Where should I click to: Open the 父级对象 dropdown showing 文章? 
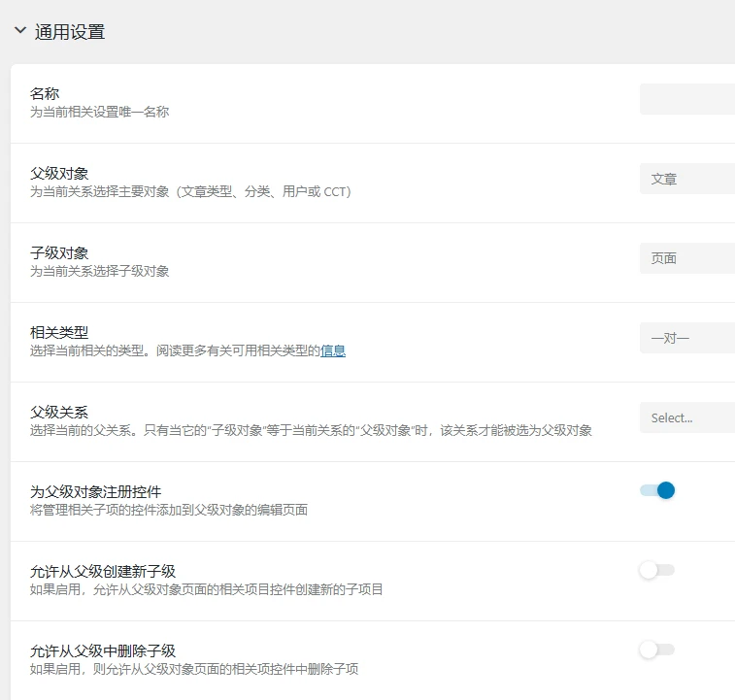tap(687, 179)
